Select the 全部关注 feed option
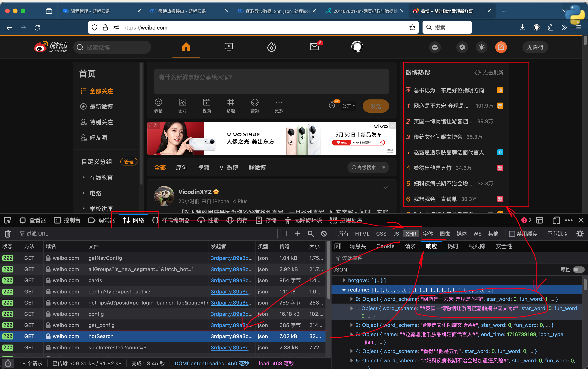 97,91
